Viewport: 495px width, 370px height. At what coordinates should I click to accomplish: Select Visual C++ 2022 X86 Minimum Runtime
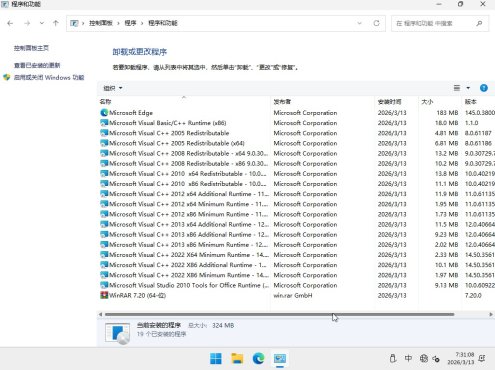tap(297, 275)
